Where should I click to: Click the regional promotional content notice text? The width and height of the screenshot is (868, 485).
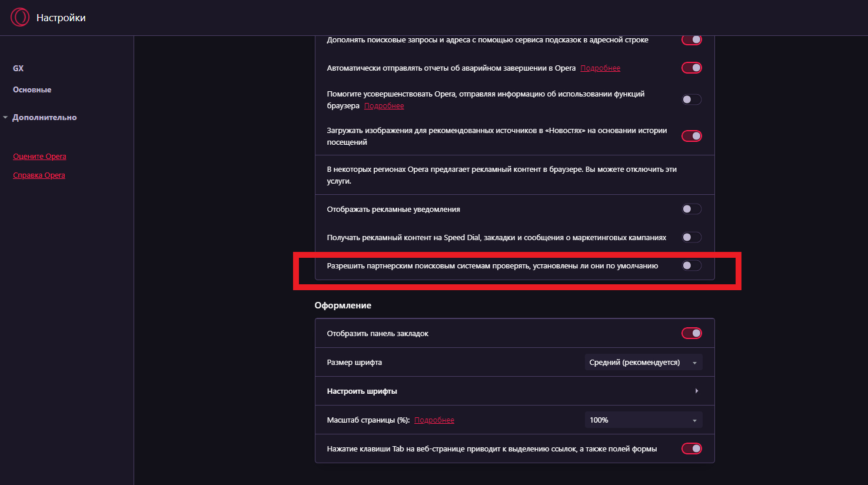click(x=502, y=175)
